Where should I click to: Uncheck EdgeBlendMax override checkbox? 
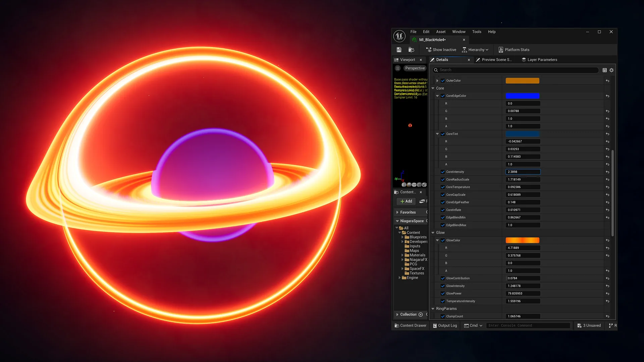(443, 225)
